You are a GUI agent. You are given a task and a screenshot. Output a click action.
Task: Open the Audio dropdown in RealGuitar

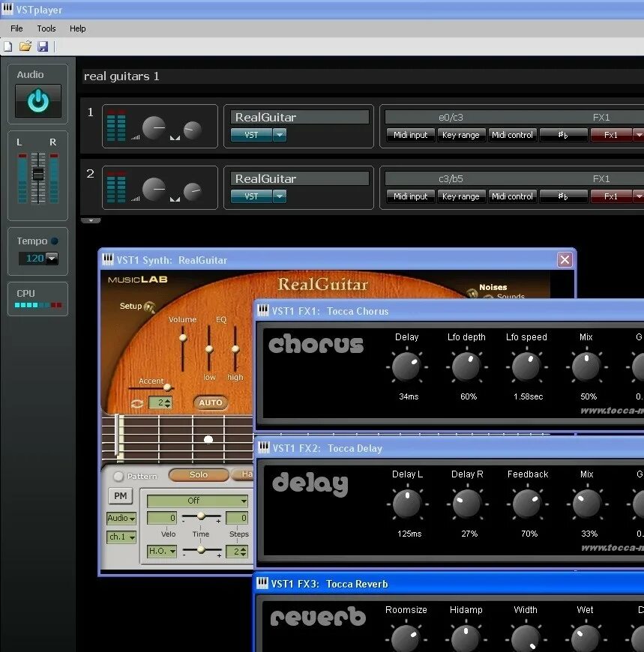[x=121, y=518]
